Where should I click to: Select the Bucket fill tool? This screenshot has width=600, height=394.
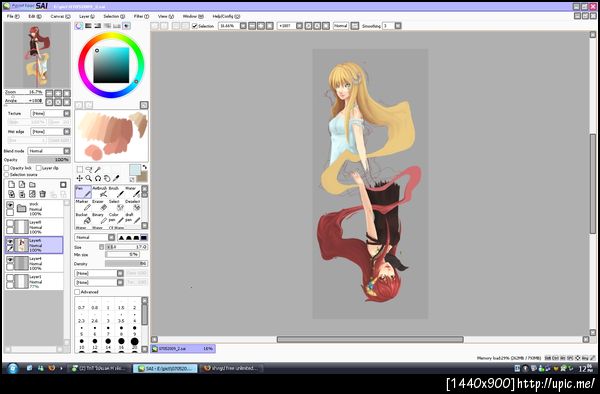pyautogui.click(x=83, y=218)
